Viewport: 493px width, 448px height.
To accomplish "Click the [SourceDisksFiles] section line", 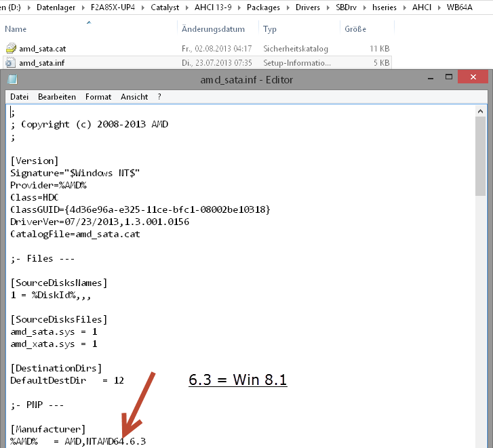I will point(59,319).
